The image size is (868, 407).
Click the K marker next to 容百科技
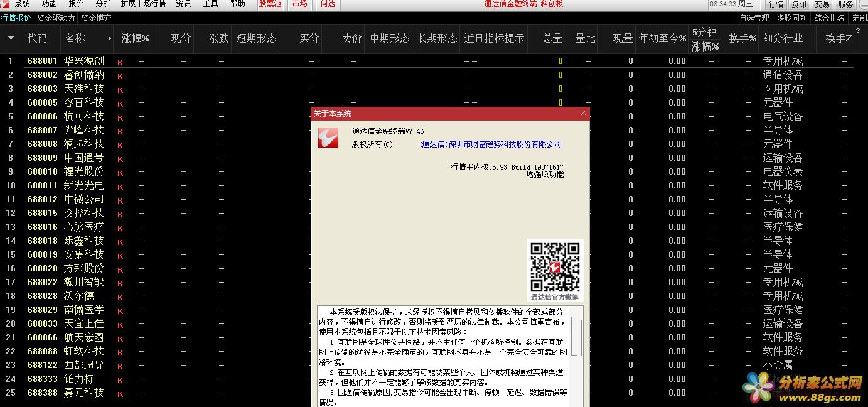point(121,104)
